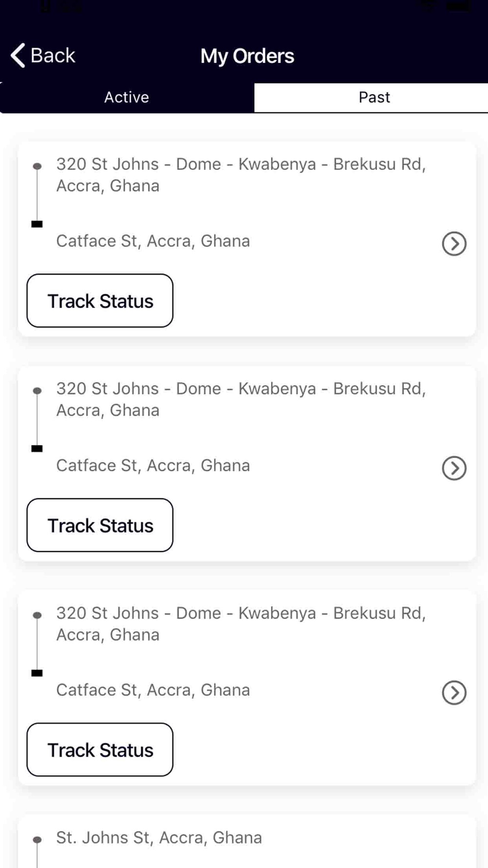
Task: Open the St. Johns St, Accra order
Action: tap(159, 838)
